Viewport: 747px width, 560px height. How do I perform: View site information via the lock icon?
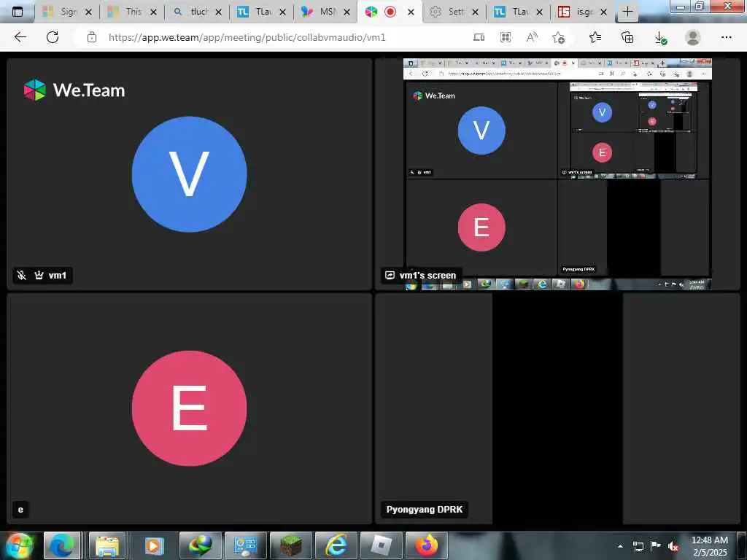(x=92, y=37)
